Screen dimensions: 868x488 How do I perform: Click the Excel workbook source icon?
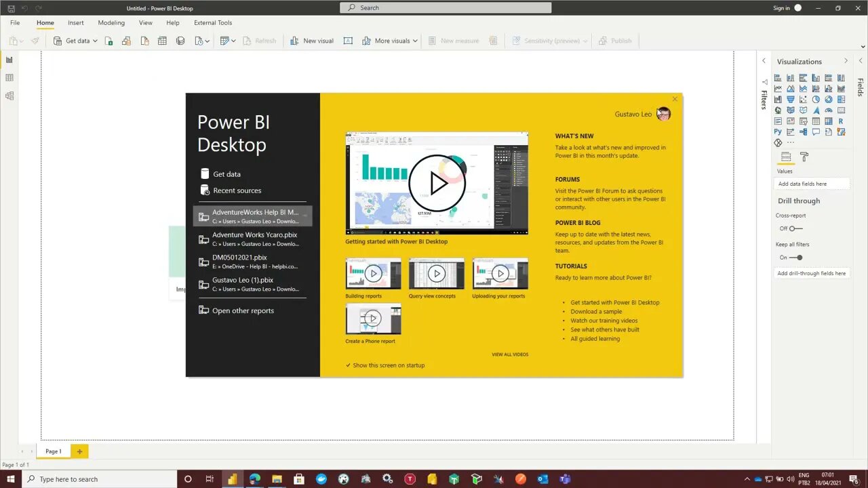tap(108, 41)
